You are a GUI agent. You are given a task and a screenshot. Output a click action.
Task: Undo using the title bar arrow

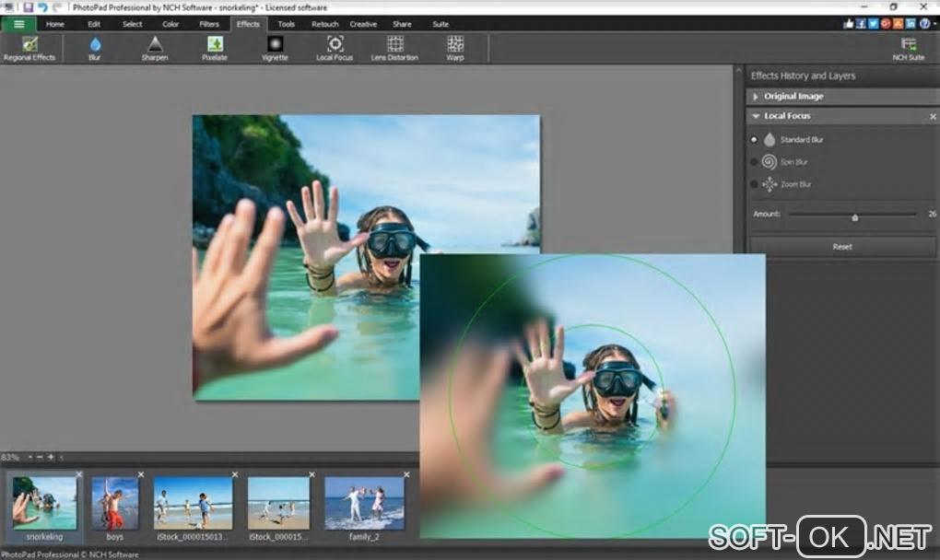pos(42,7)
